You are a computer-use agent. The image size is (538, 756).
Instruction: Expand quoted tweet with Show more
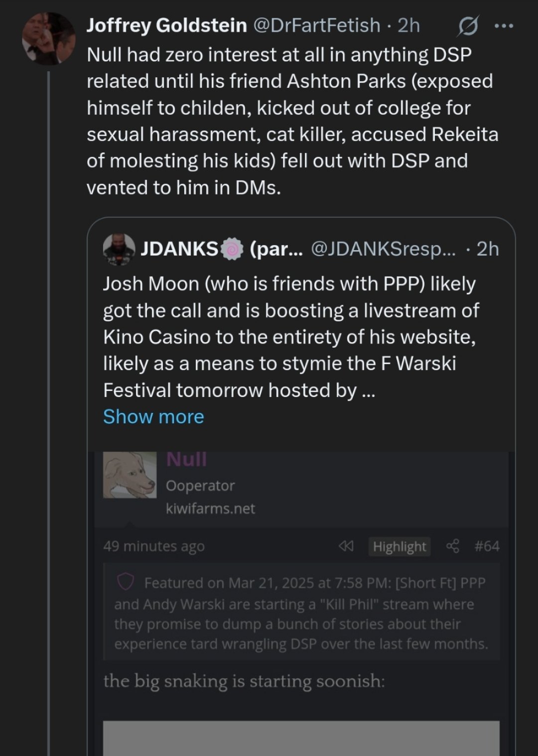pyautogui.click(x=153, y=417)
